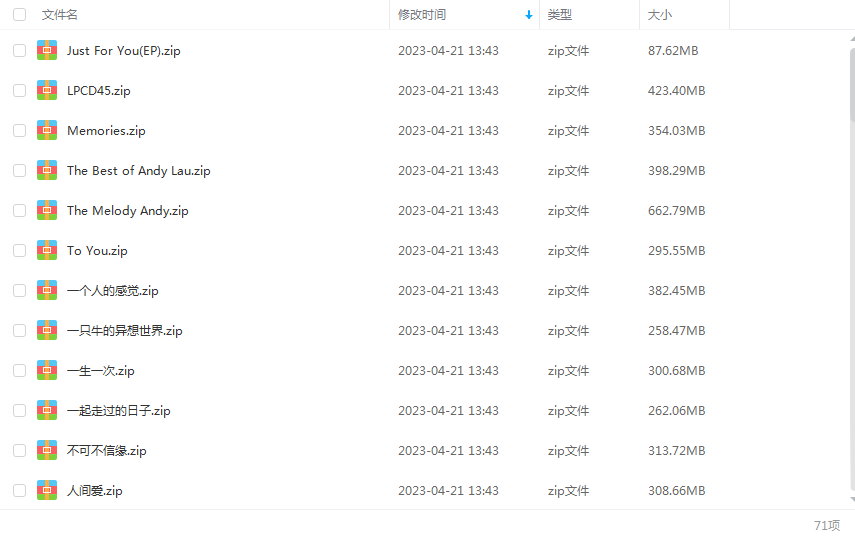Click the zip icon for Memories.zip
This screenshot has height=541, width=855.
tap(47, 130)
